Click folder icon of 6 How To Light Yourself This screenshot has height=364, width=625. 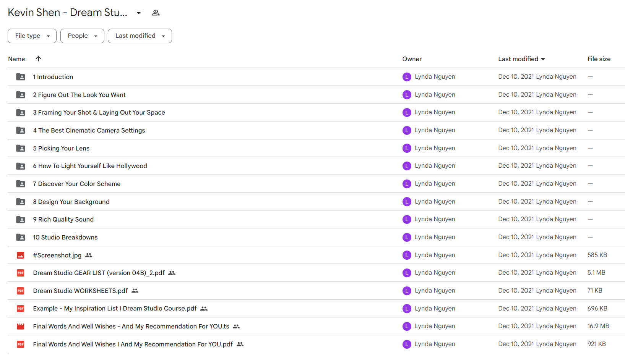[21, 166]
